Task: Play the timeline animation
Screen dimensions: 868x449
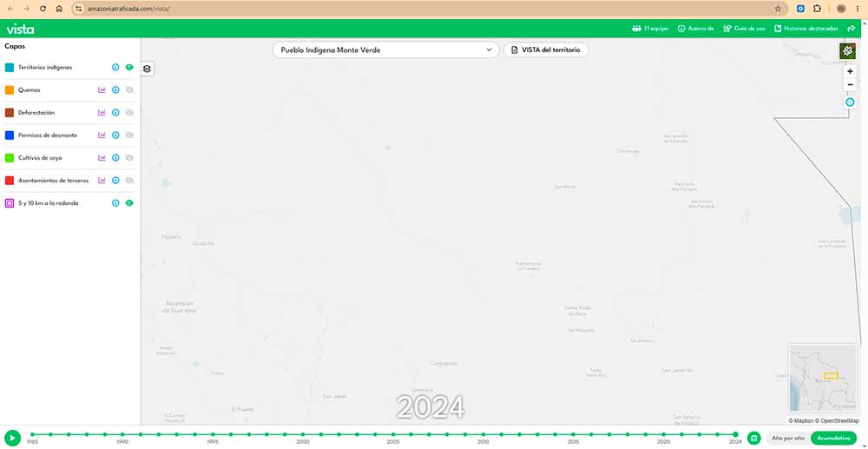Action: pyautogui.click(x=12, y=438)
